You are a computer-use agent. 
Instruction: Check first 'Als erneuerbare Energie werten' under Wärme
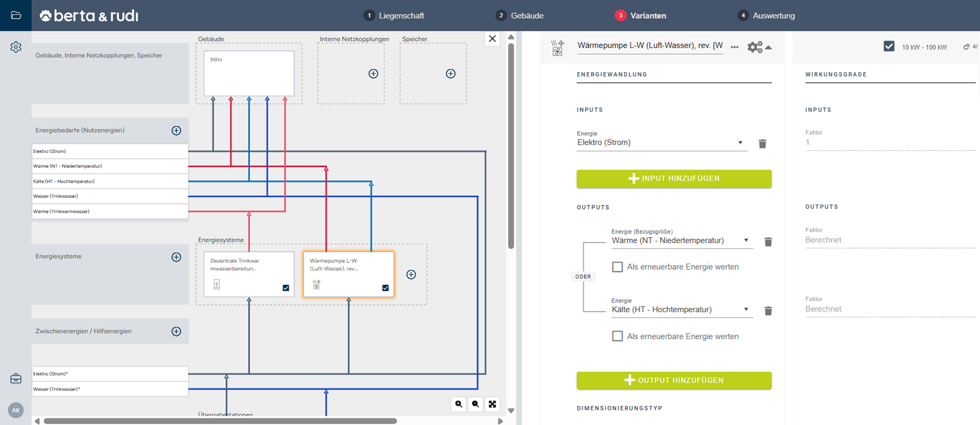tap(617, 267)
